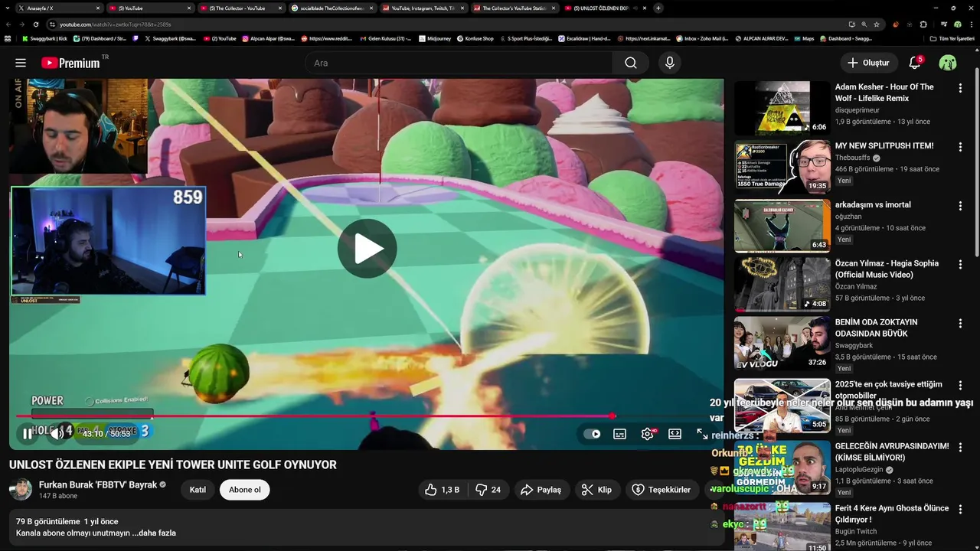Open BENİM ODA ZOKTAYIN ODASINDAN BÜYÜK video

(x=876, y=328)
